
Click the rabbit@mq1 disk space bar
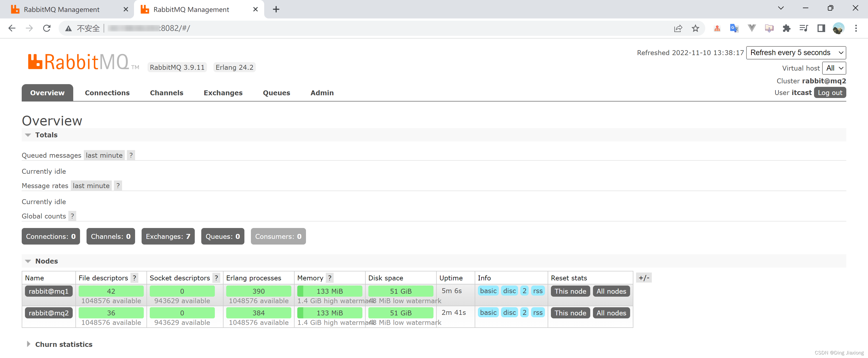click(x=401, y=291)
